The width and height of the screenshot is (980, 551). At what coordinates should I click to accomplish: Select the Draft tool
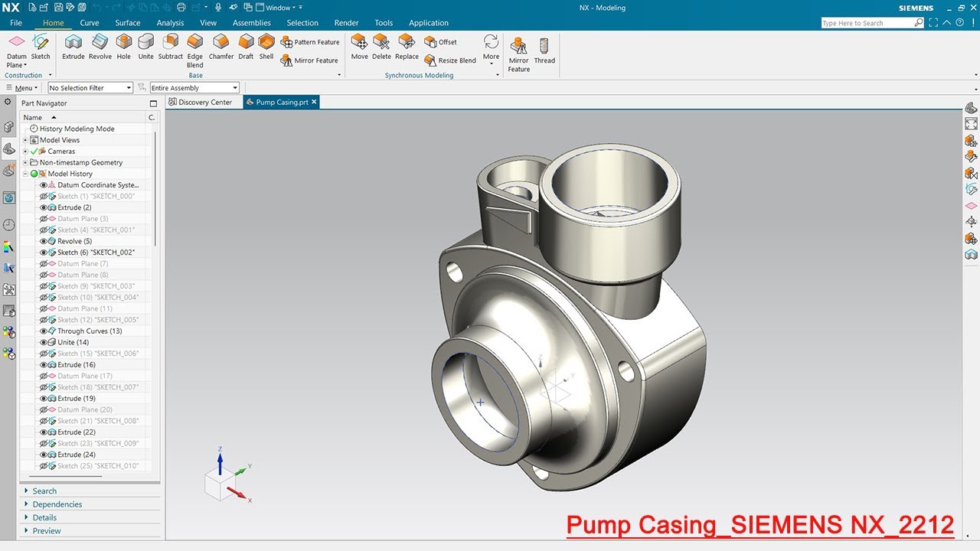246,47
